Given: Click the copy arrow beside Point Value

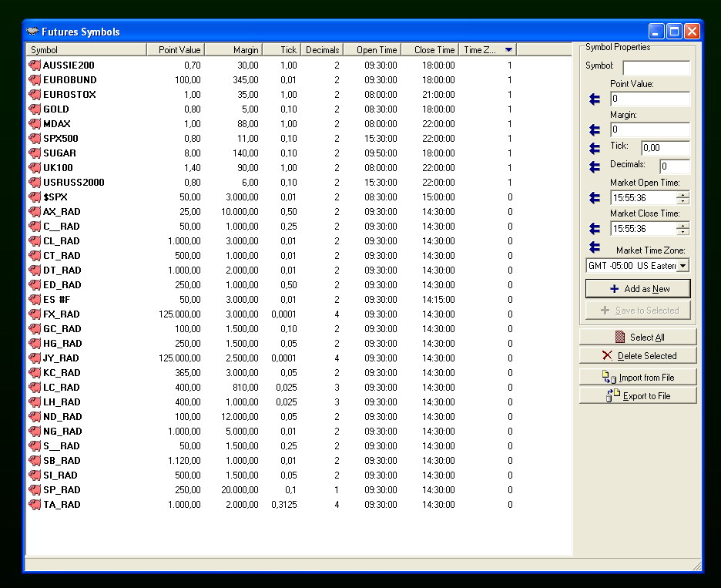Looking at the screenshot, I should 595,99.
